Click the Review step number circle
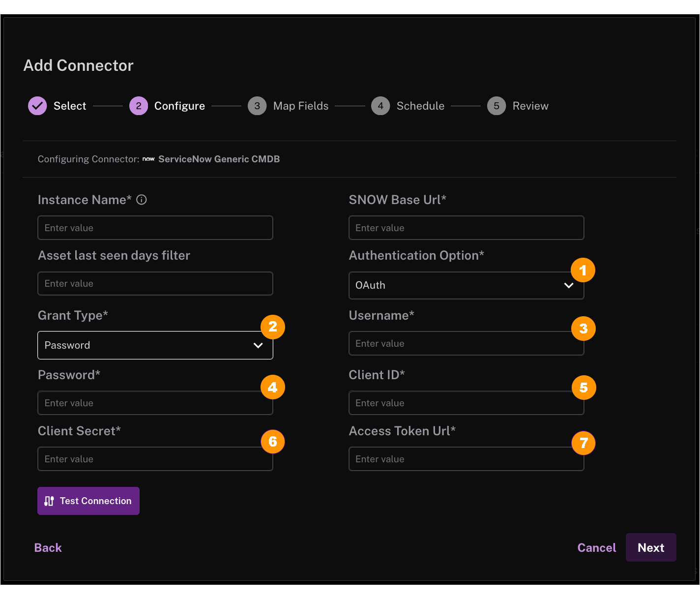700x600 pixels. (x=496, y=106)
